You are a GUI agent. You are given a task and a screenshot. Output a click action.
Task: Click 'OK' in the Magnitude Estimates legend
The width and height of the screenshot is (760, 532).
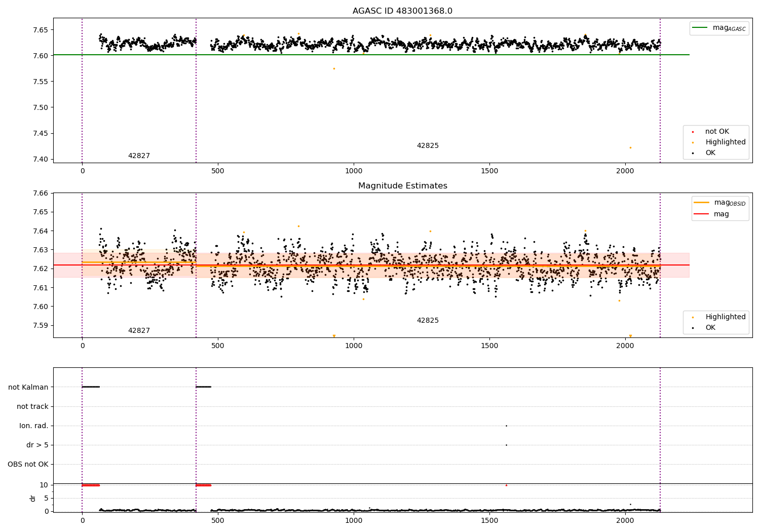[x=704, y=327]
